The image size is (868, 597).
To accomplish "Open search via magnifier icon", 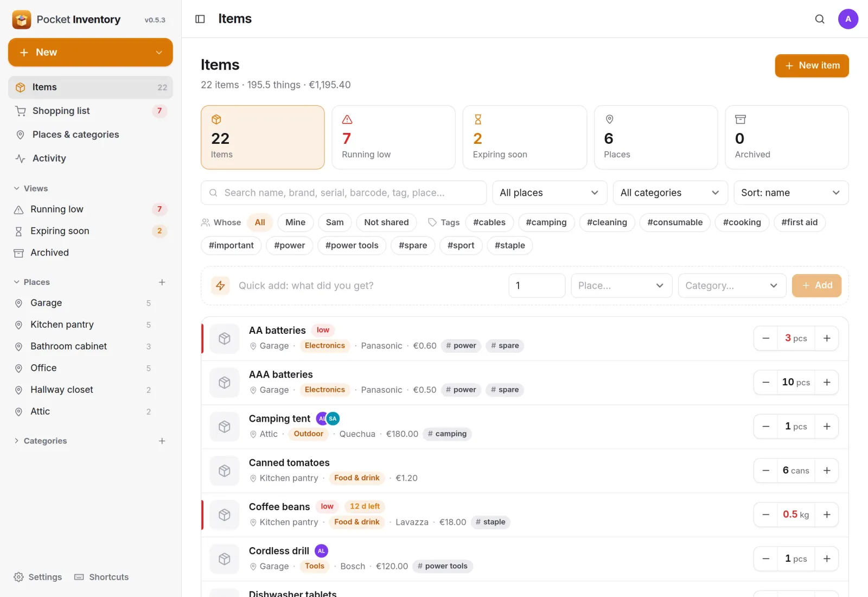I will [x=820, y=19].
